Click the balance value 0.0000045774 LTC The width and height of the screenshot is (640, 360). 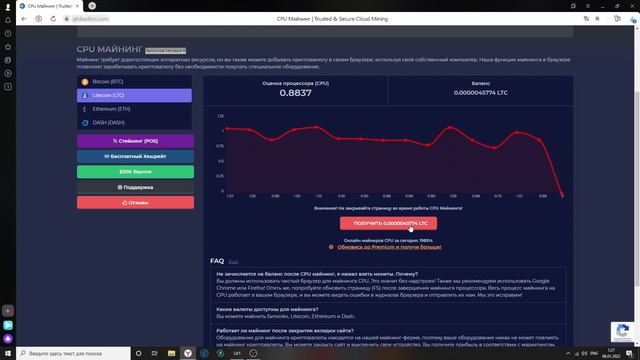pos(481,93)
